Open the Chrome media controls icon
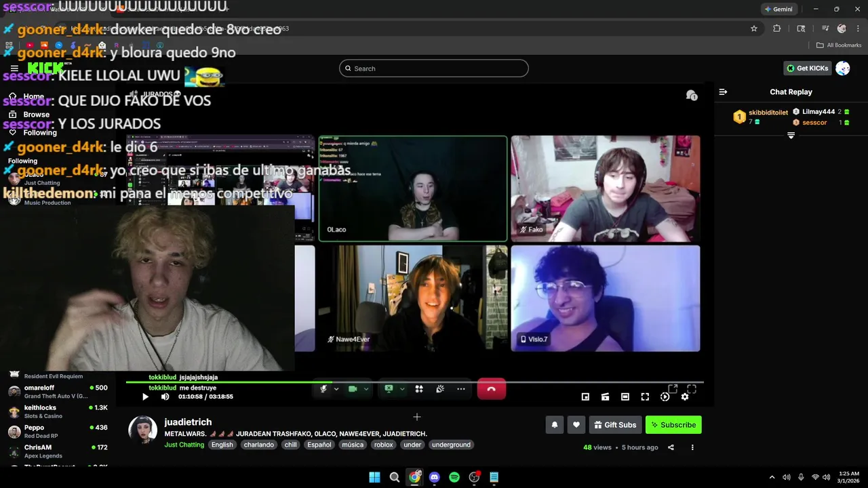 825,28
